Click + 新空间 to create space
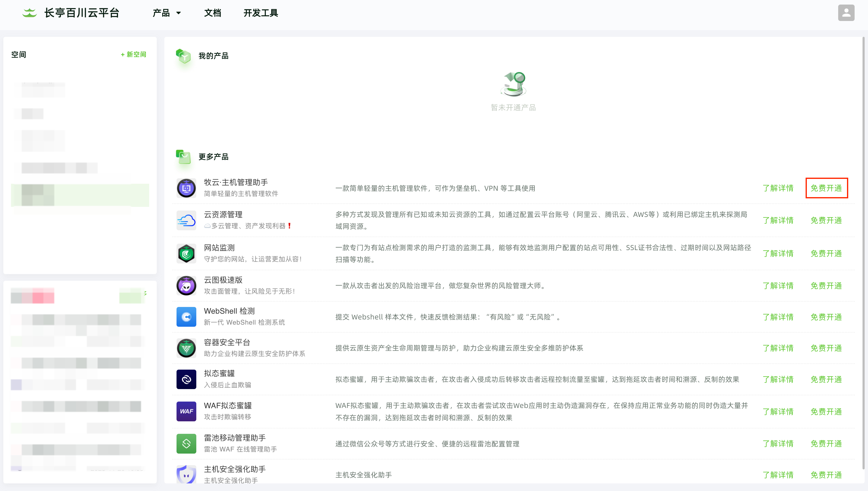The height and width of the screenshot is (491, 868). click(133, 54)
